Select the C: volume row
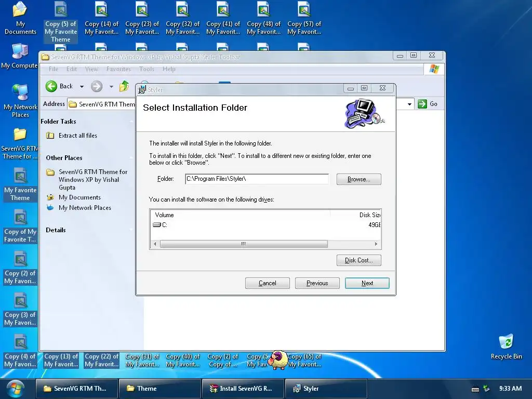This screenshot has height=399, width=532. tap(265, 224)
